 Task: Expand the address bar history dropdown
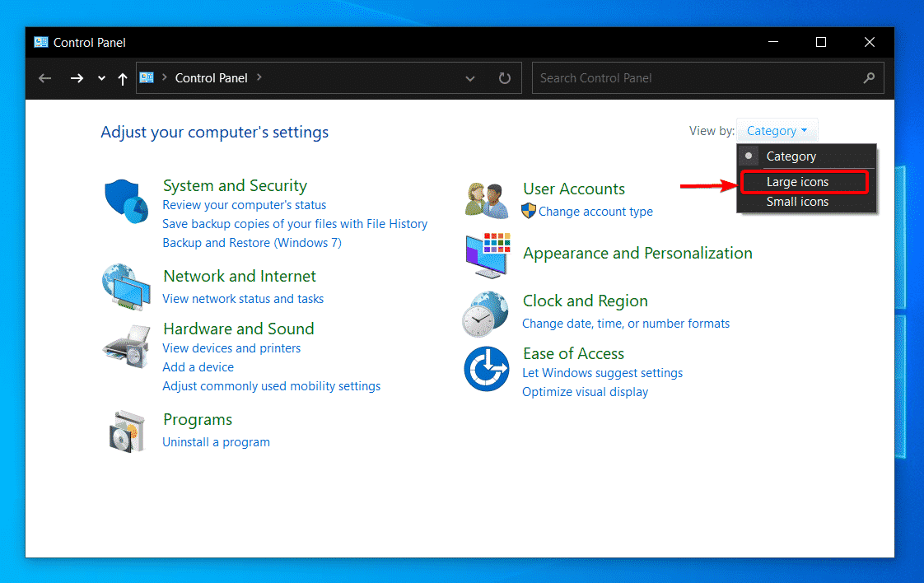(469, 78)
